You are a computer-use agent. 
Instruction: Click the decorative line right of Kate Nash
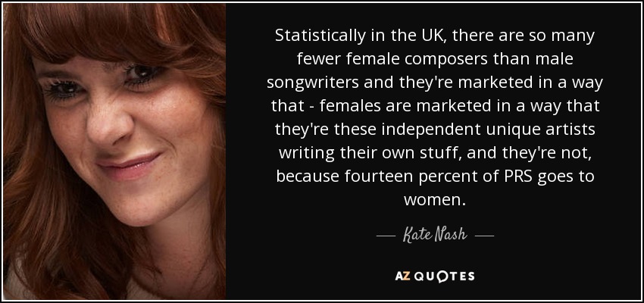click(x=483, y=236)
